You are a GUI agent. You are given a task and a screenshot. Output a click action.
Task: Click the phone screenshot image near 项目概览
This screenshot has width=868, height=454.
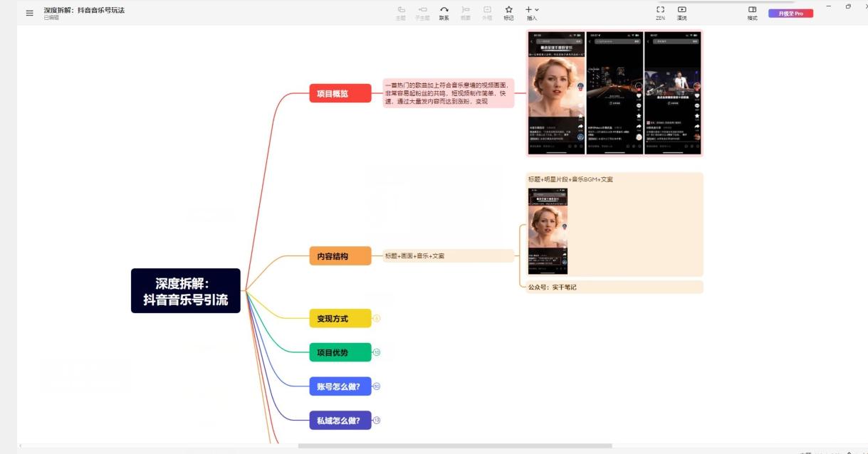click(612, 93)
